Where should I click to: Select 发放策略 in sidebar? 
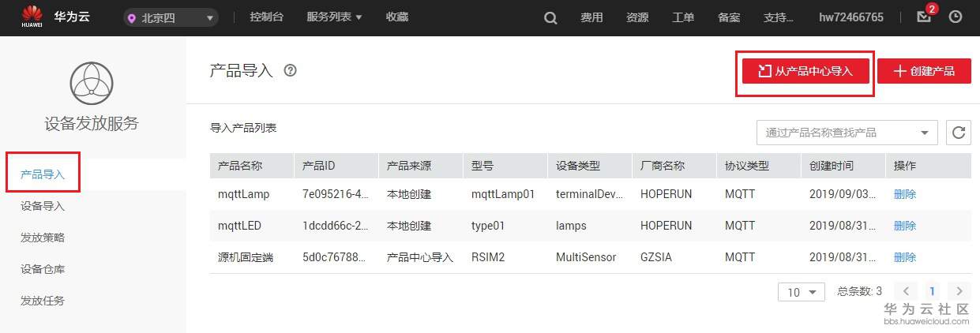43,238
